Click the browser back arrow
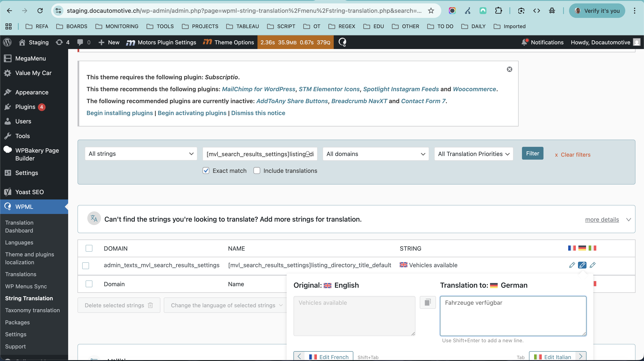 pyautogui.click(x=9, y=10)
